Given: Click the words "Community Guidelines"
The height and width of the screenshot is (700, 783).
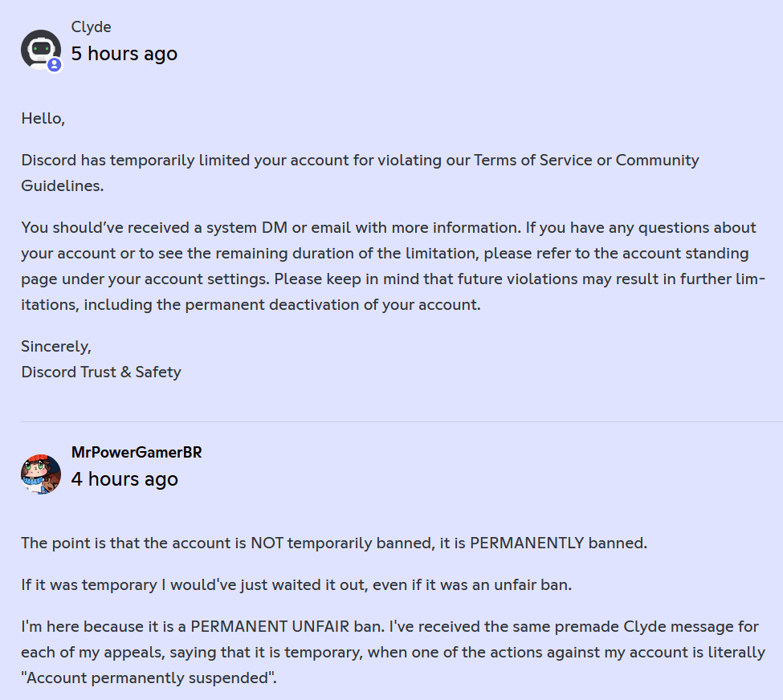Looking at the screenshot, I should 360,173.
